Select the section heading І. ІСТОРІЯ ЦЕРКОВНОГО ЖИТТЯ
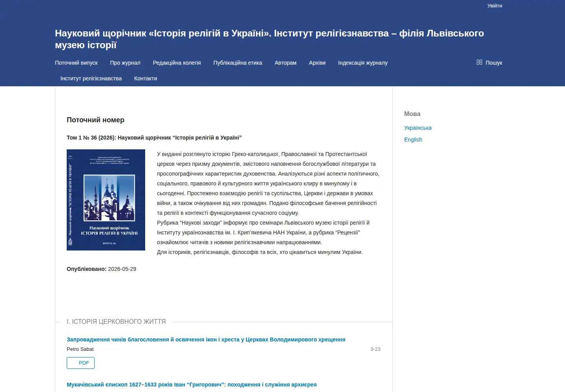Viewport: 565px width, 392px height. pos(116,321)
